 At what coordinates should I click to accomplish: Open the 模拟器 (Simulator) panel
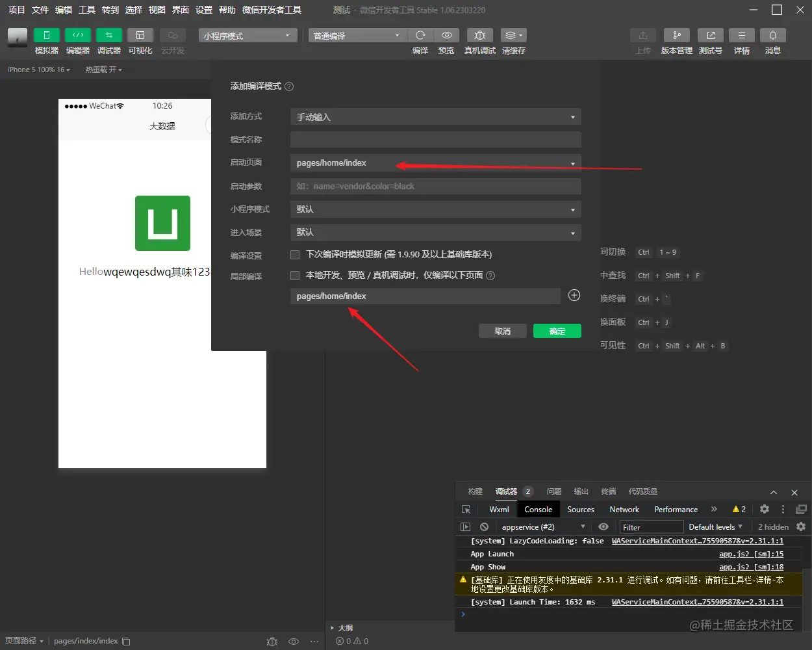(45, 41)
